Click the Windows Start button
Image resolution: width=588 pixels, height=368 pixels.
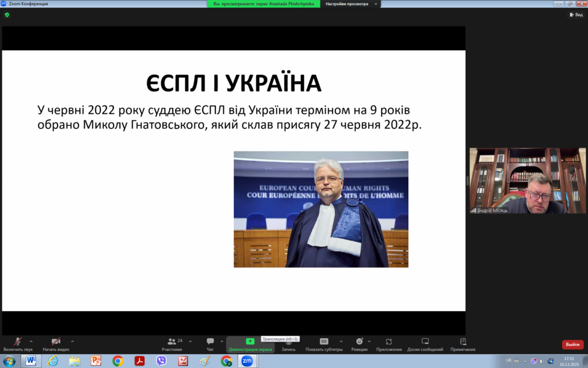click(x=10, y=361)
